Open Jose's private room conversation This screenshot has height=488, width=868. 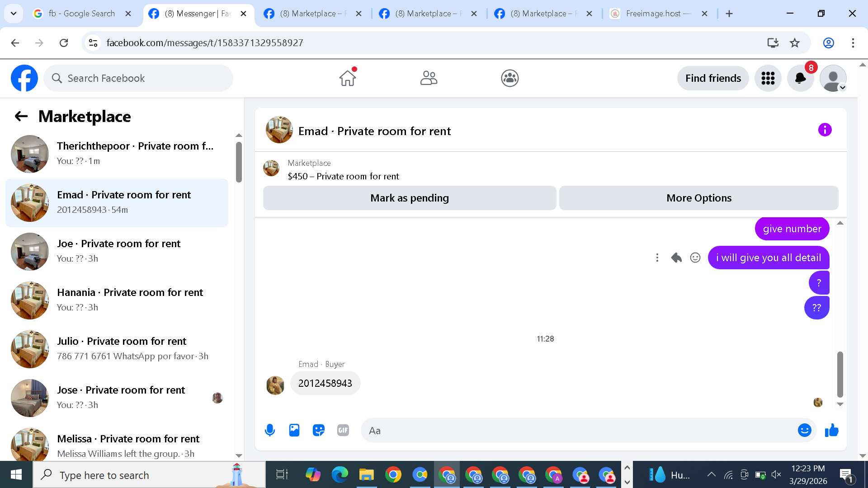tap(117, 398)
